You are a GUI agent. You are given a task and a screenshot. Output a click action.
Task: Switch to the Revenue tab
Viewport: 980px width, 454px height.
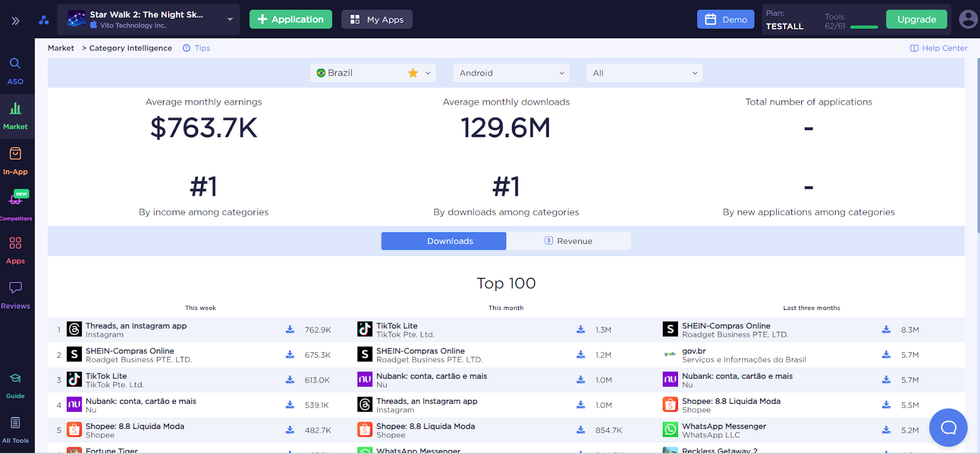pos(568,241)
